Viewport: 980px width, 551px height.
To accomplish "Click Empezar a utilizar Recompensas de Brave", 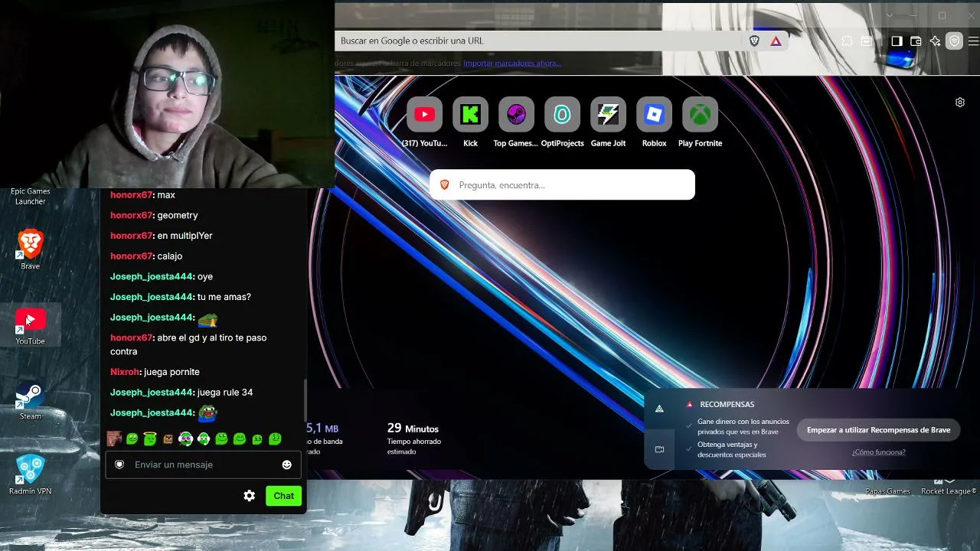I will [878, 430].
